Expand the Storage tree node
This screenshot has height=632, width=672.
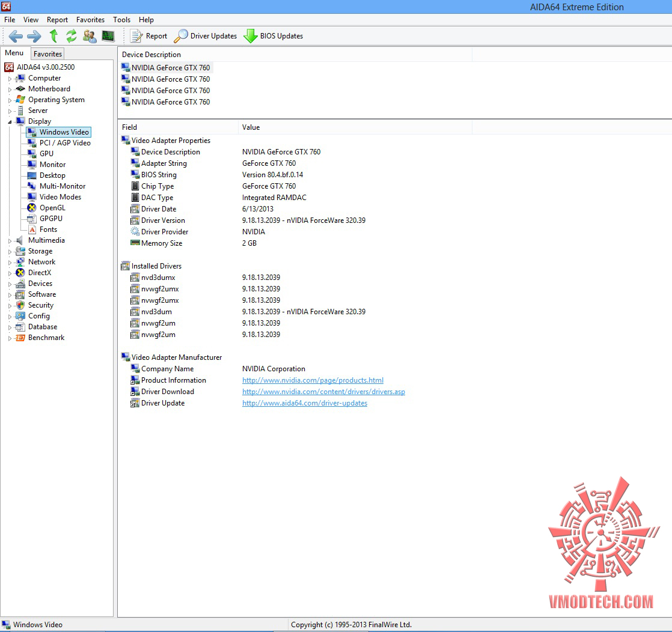click(x=10, y=251)
